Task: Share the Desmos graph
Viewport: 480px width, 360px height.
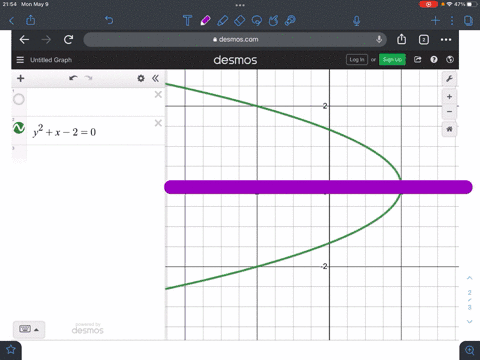Action: click(x=418, y=59)
